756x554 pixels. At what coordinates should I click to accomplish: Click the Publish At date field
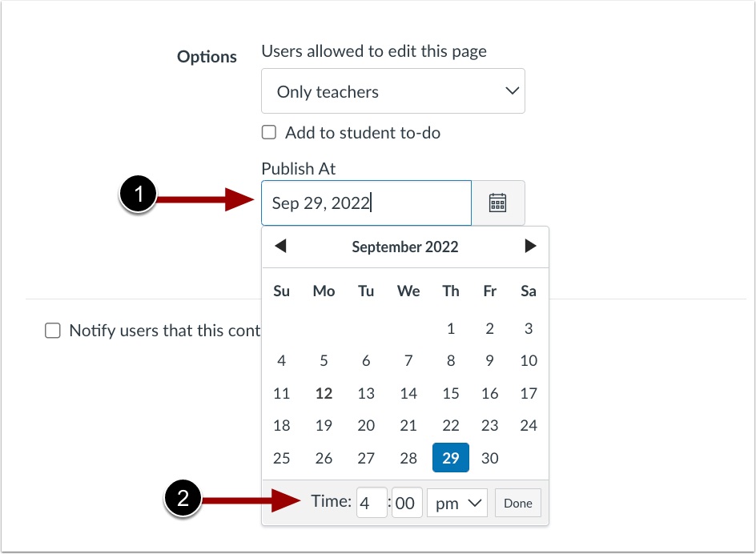click(x=367, y=203)
